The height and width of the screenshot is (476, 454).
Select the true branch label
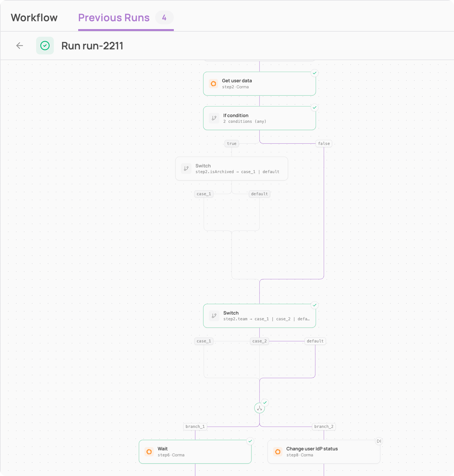232,143
